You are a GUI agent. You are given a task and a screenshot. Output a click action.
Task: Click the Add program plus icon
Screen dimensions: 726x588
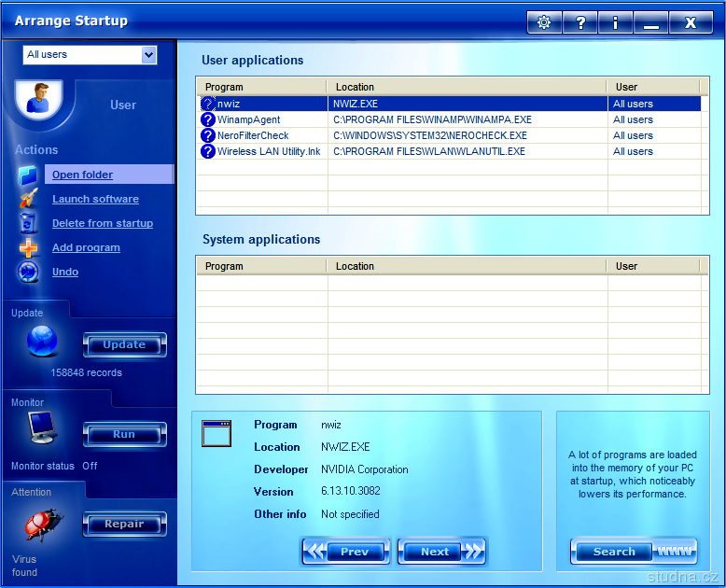click(x=29, y=247)
